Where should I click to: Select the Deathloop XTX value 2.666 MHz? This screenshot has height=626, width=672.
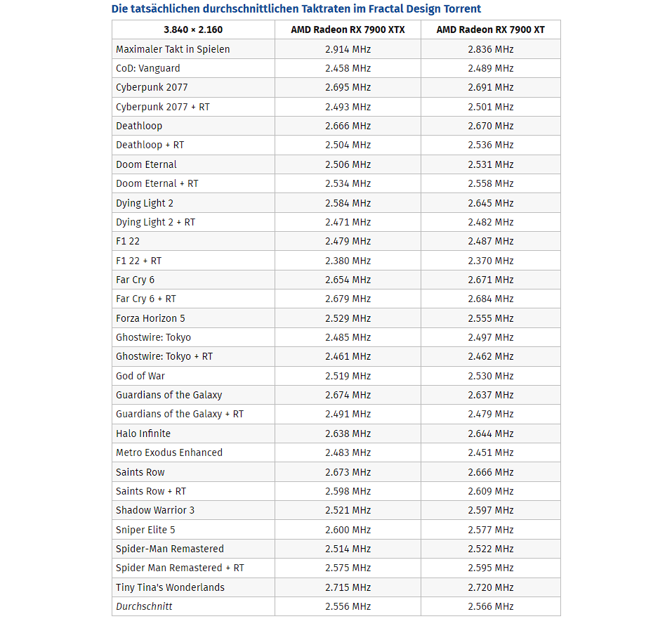pyautogui.click(x=348, y=126)
